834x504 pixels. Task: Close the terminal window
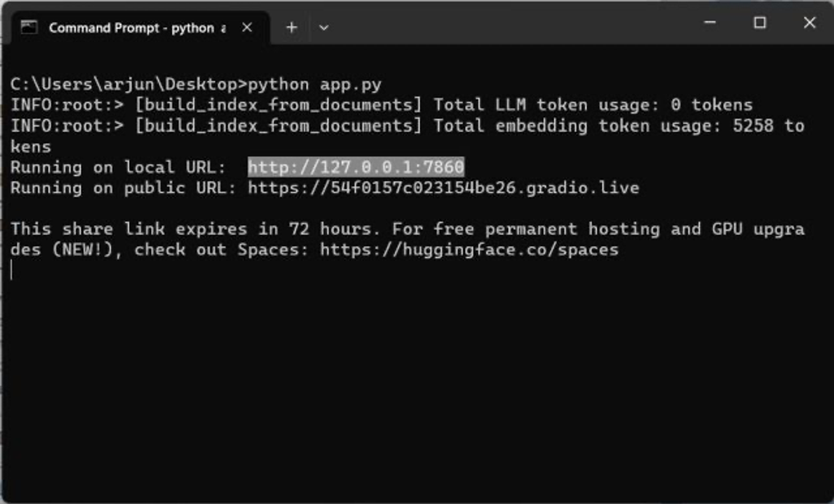809,23
